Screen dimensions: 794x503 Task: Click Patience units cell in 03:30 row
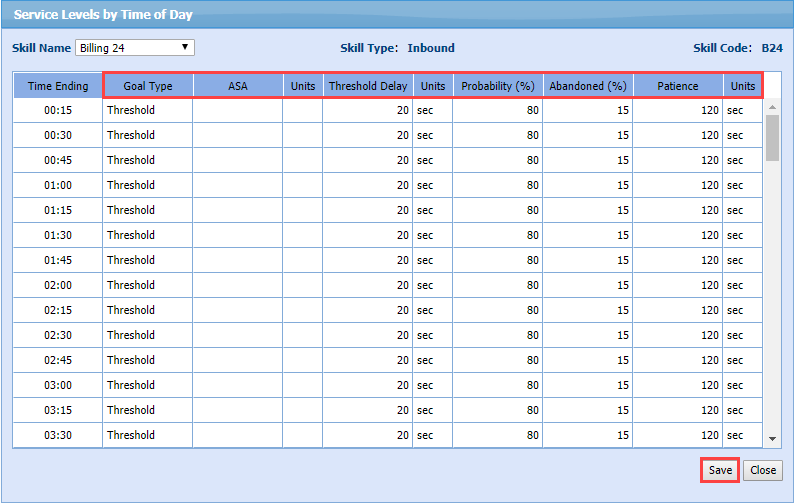pyautogui.click(x=742, y=435)
